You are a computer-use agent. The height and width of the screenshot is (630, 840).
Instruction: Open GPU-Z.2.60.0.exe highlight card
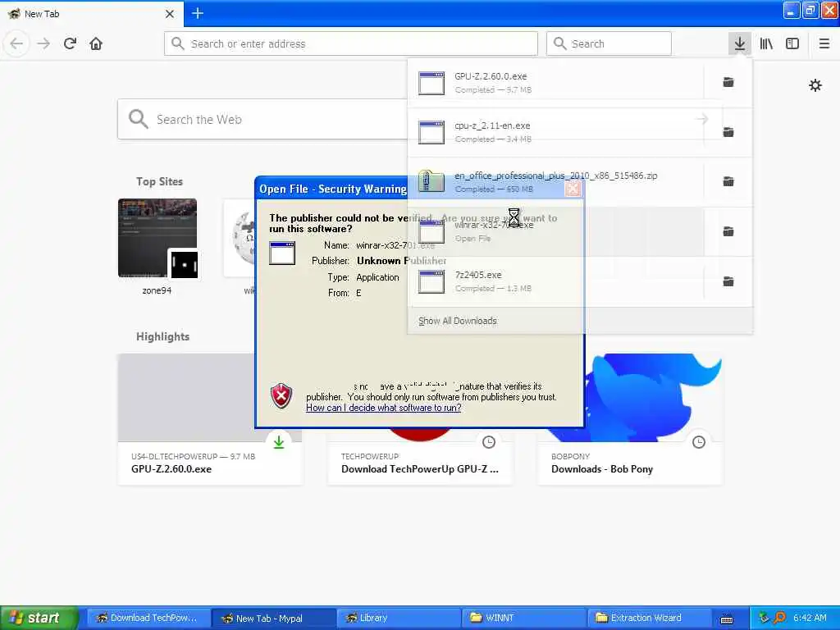coord(209,419)
